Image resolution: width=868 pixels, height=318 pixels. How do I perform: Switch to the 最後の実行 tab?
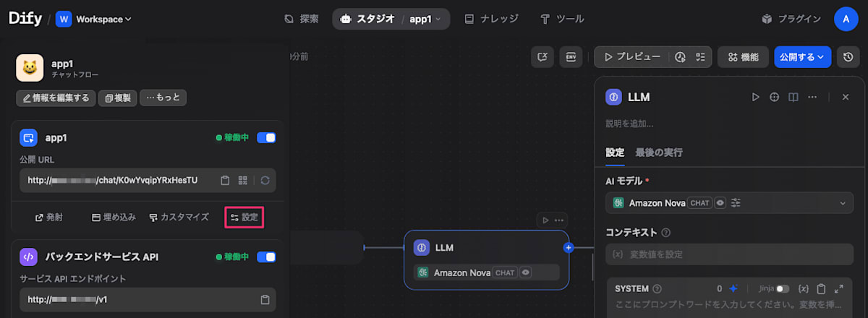(659, 152)
